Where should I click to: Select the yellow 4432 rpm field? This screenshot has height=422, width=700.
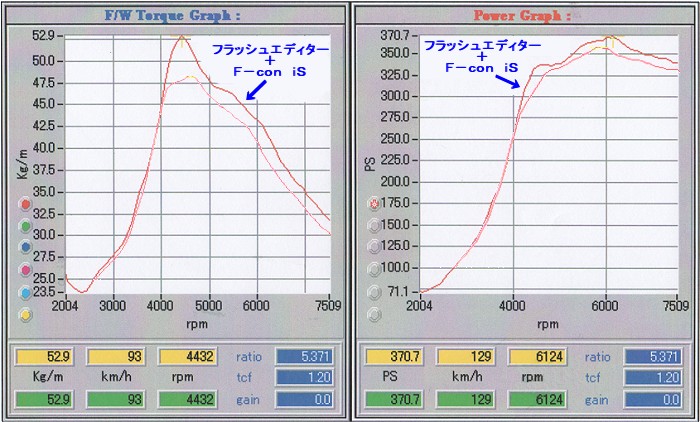[x=188, y=357]
